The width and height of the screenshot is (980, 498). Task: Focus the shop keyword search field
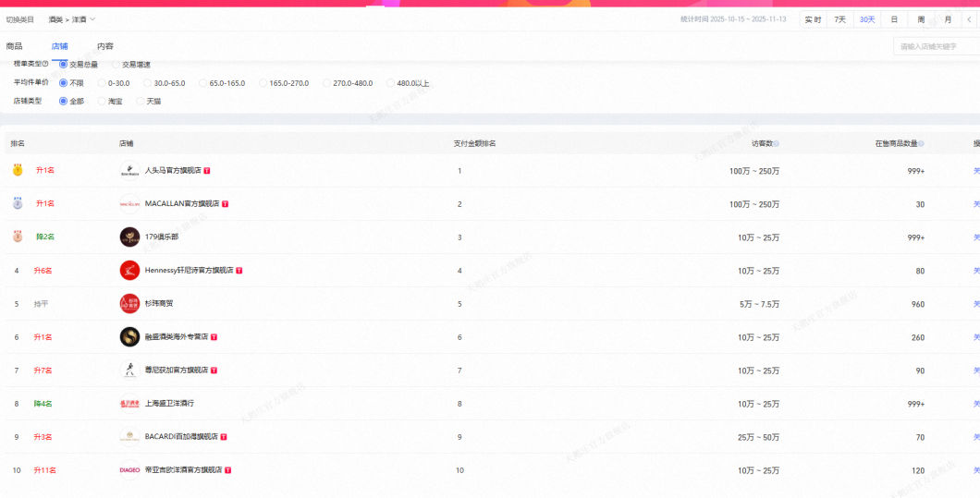click(937, 46)
